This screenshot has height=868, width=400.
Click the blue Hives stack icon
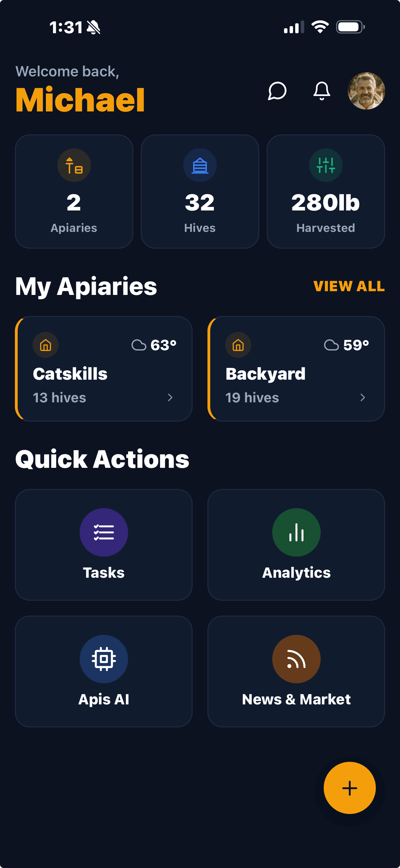pyautogui.click(x=200, y=165)
